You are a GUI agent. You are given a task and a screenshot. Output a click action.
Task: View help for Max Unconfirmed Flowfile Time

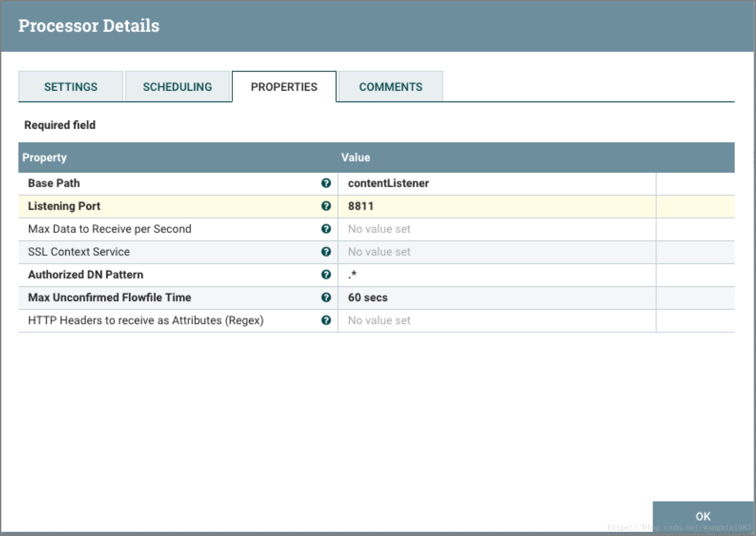click(326, 298)
